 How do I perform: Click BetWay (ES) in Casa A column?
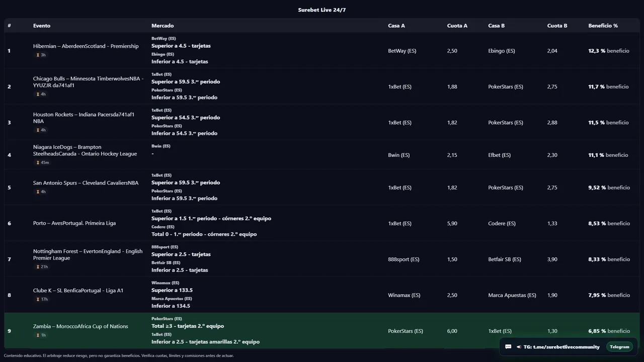[x=402, y=51]
